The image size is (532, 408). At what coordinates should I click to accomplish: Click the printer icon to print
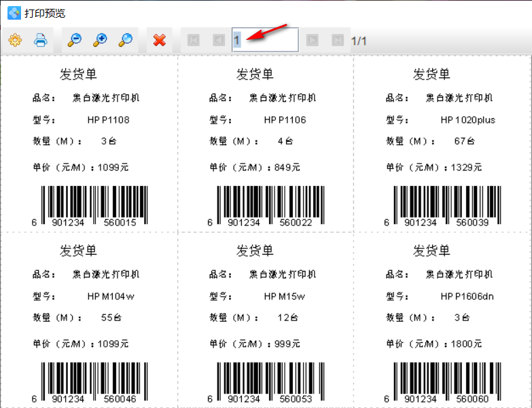click(x=40, y=40)
